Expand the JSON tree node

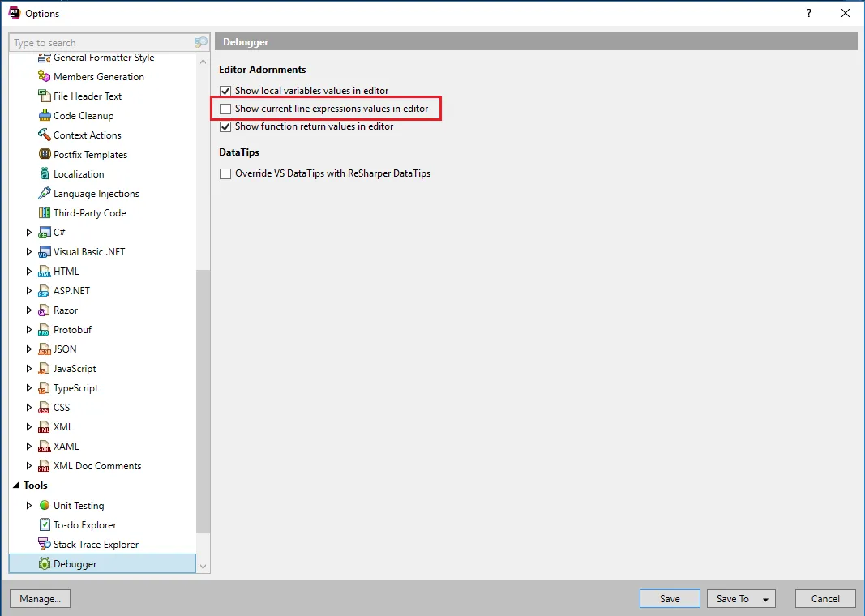(28, 349)
